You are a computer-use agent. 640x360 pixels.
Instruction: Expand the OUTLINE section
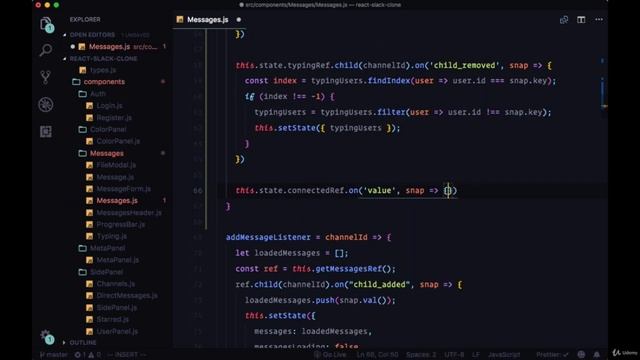click(83, 342)
